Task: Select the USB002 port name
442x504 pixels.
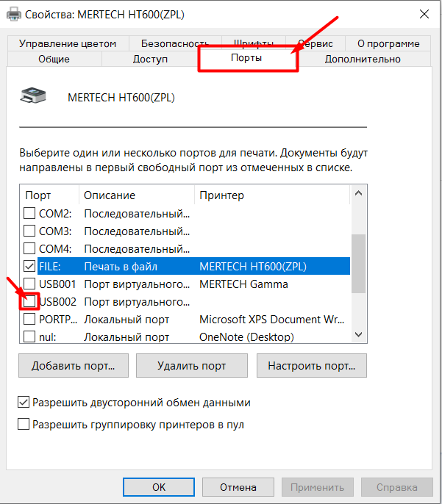Action: point(57,302)
